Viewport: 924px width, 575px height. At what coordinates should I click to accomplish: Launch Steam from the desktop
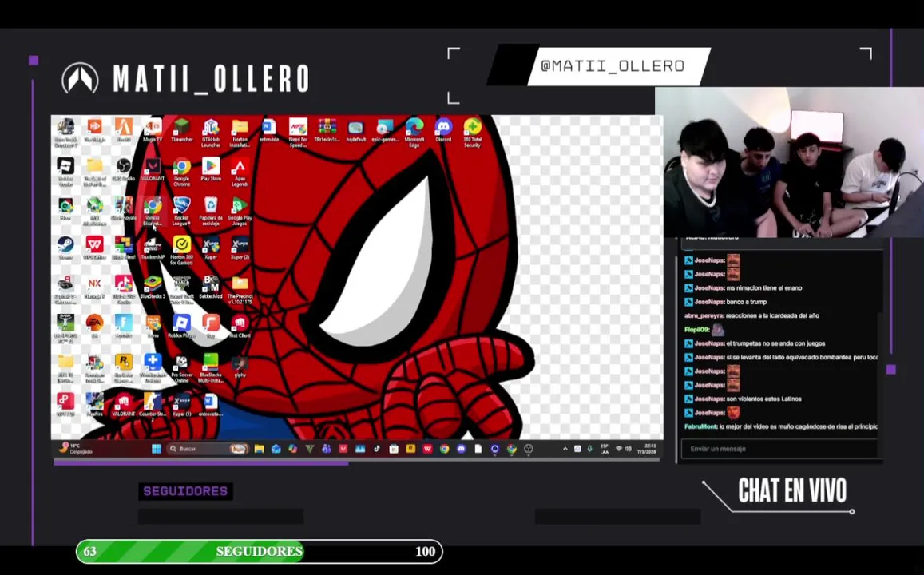tap(65, 248)
